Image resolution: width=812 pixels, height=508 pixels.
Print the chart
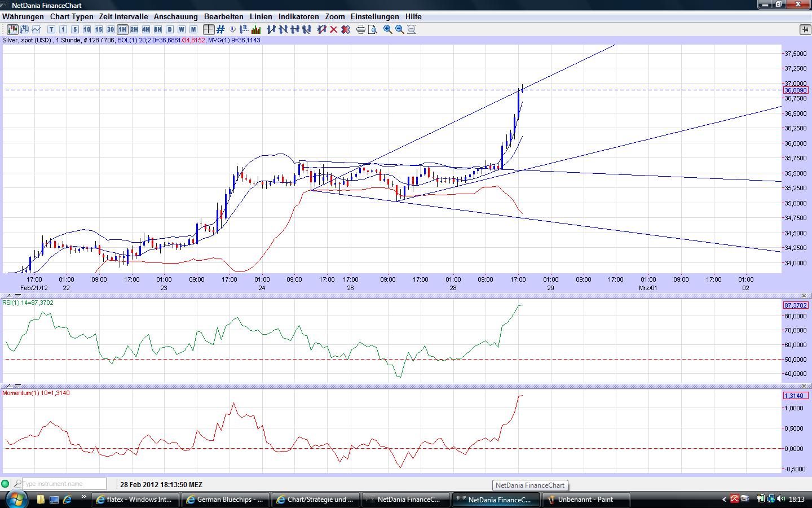point(361,29)
